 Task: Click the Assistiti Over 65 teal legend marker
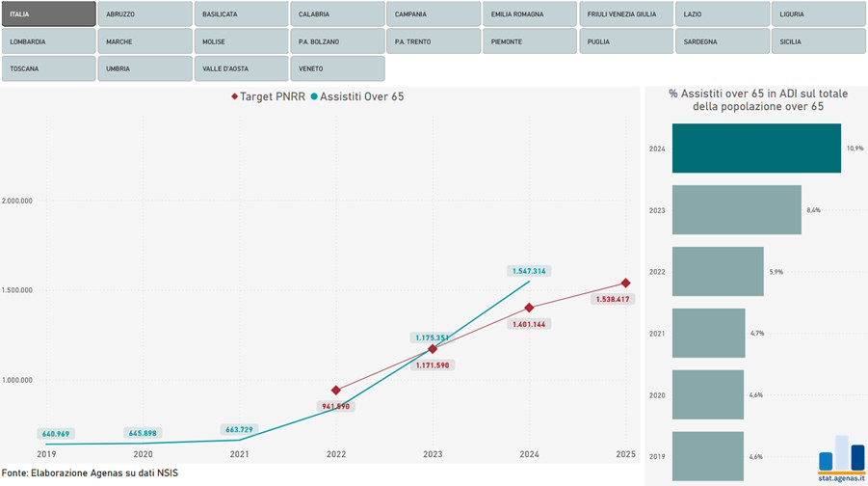(314, 96)
